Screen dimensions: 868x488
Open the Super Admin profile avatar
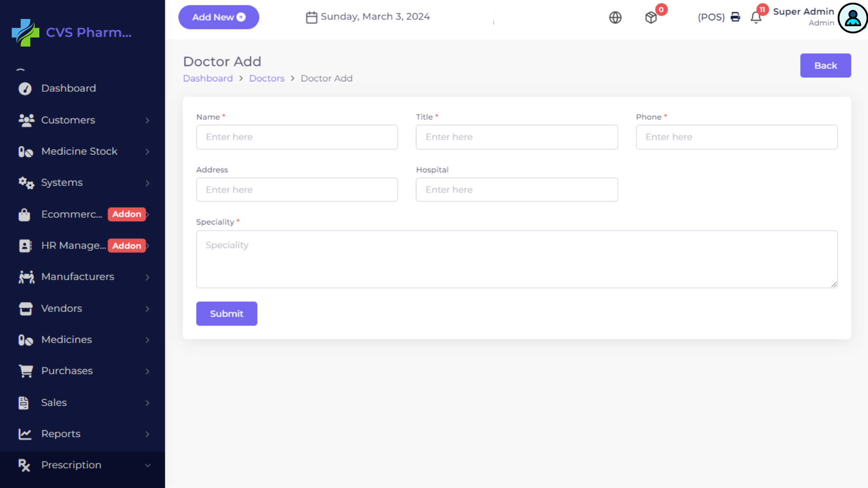[x=853, y=18]
